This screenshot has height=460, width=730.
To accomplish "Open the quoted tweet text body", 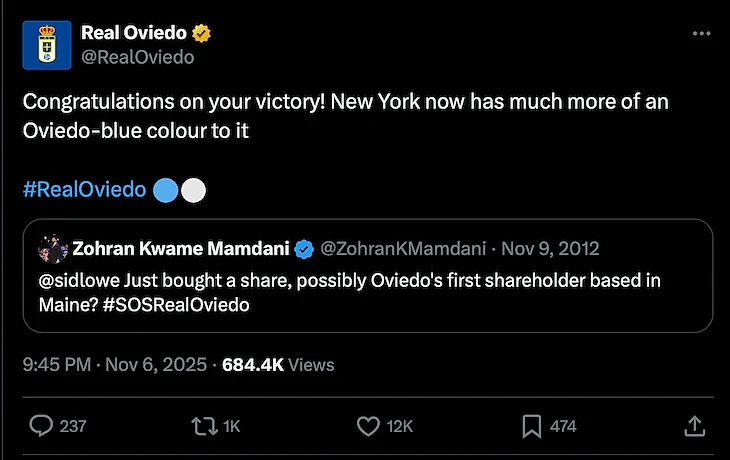I will (x=350, y=293).
